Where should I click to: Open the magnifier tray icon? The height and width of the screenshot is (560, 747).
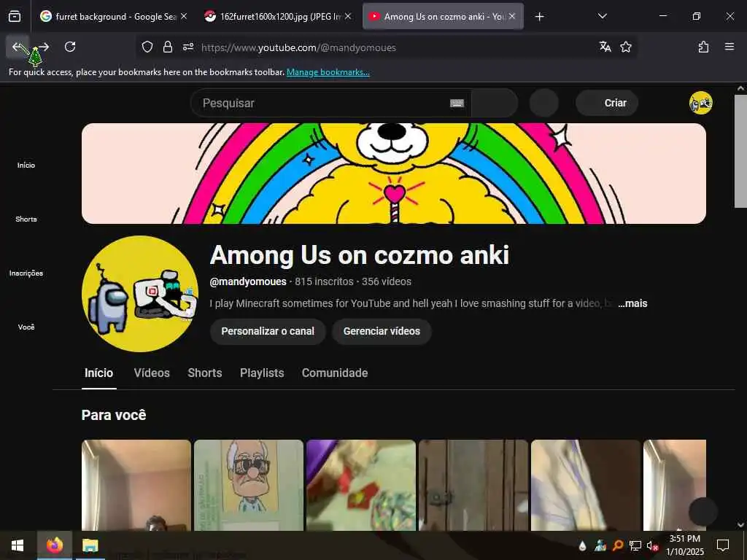point(618,545)
